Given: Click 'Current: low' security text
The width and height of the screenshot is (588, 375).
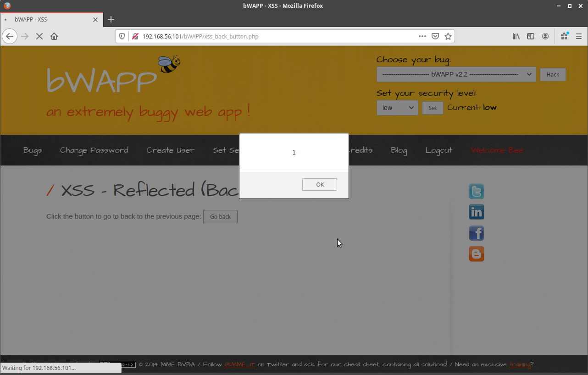Looking at the screenshot, I should point(472,108).
